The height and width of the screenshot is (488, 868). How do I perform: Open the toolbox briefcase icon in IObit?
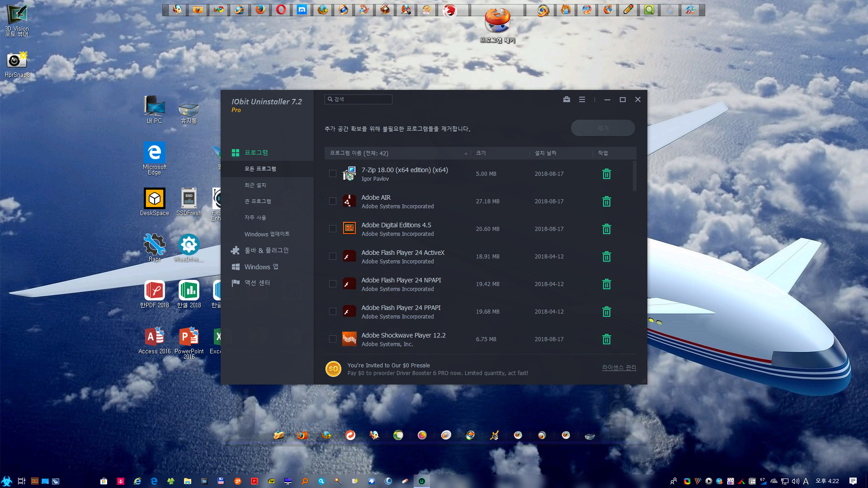click(566, 99)
